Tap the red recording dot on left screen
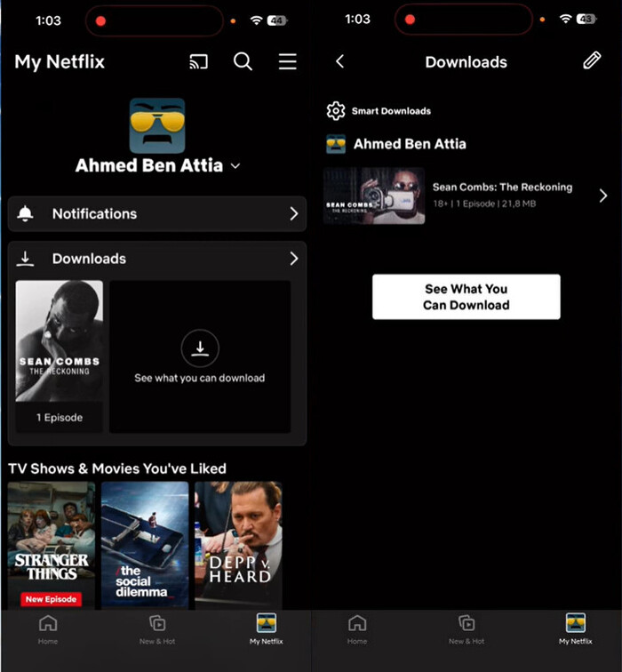The height and width of the screenshot is (672, 622). click(100, 21)
